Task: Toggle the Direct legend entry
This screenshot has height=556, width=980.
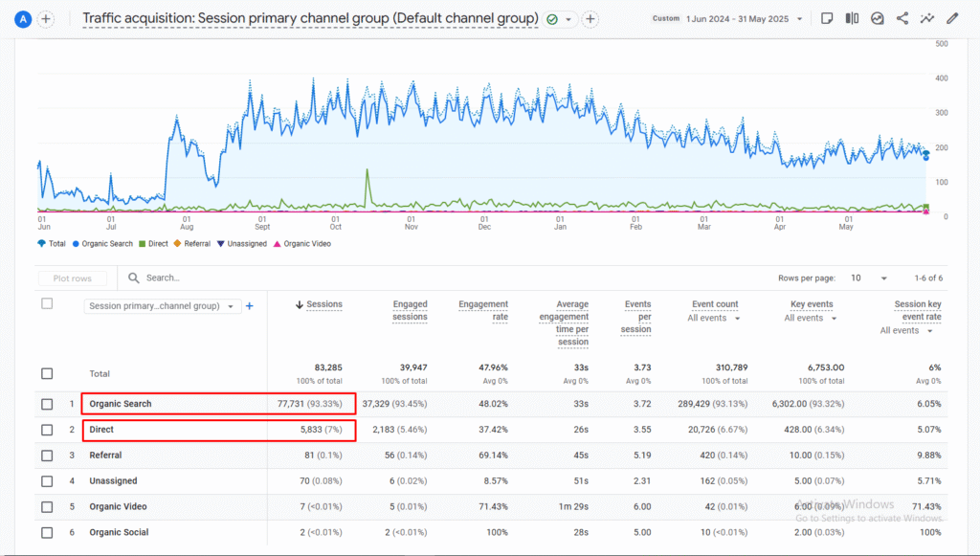Action: coord(153,244)
